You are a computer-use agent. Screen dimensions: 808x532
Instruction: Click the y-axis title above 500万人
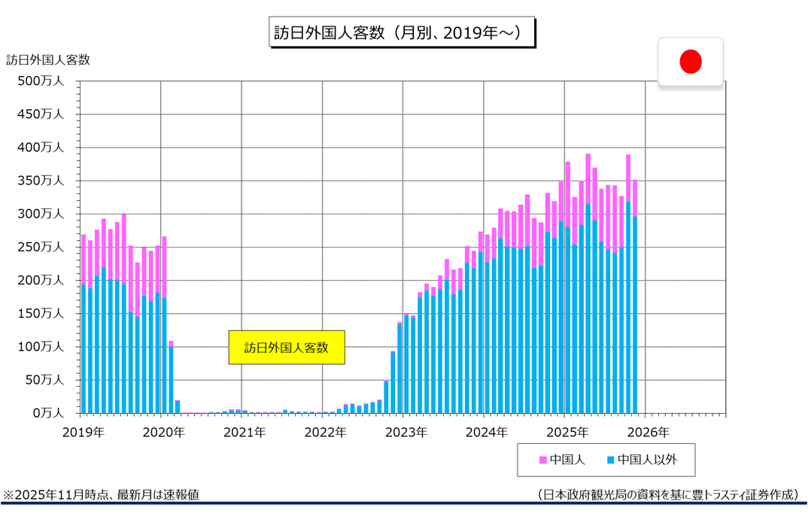coord(48,60)
